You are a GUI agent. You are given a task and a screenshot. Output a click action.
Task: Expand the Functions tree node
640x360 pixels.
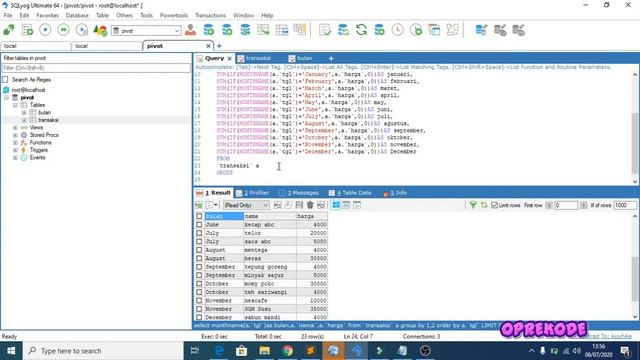16,142
